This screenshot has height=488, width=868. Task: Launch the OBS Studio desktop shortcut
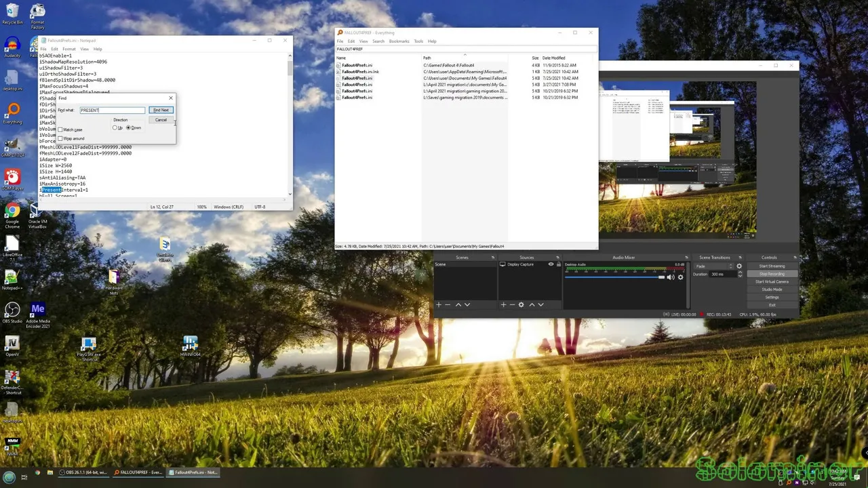tap(12, 313)
